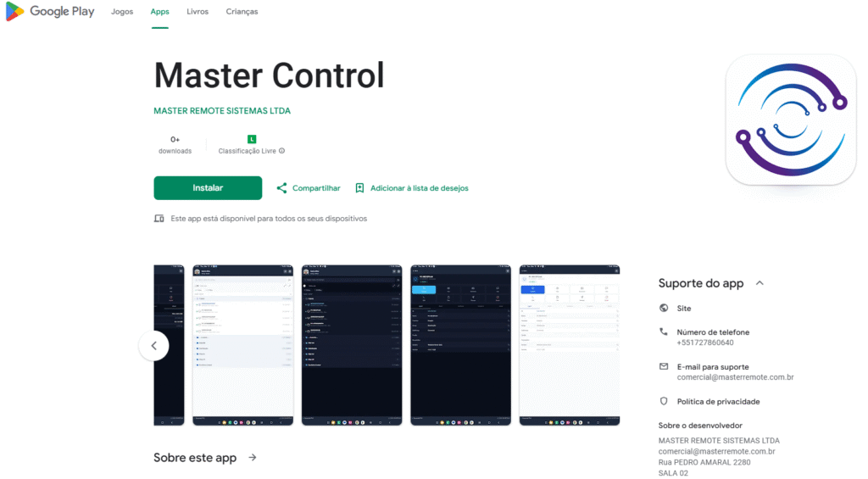Select the Apps tab

click(x=159, y=12)
